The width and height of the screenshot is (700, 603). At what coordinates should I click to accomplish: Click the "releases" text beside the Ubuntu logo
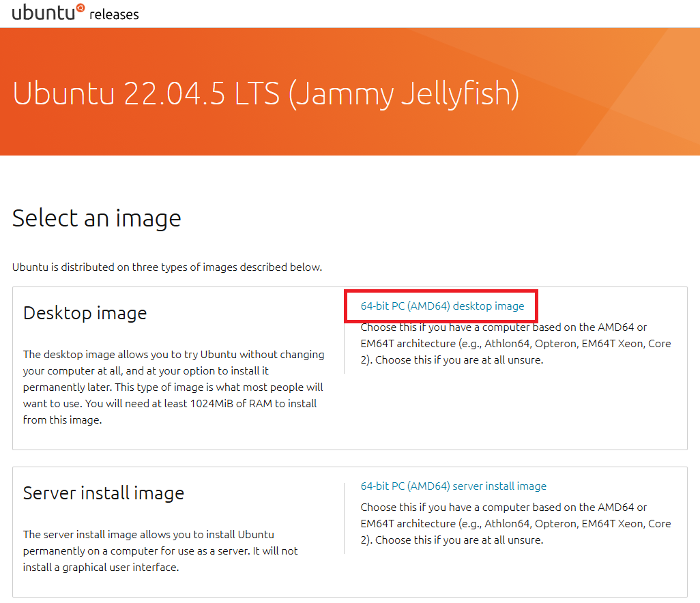114,14
